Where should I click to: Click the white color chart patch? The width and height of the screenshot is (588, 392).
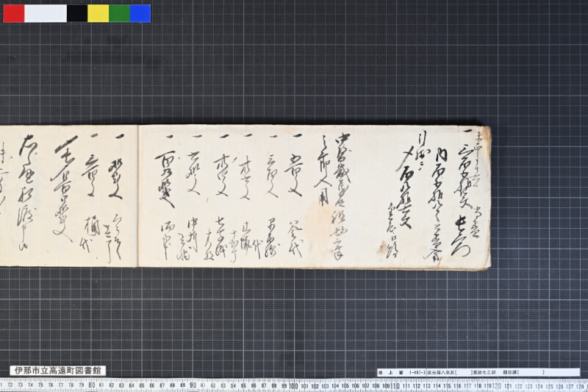(46, 13)
